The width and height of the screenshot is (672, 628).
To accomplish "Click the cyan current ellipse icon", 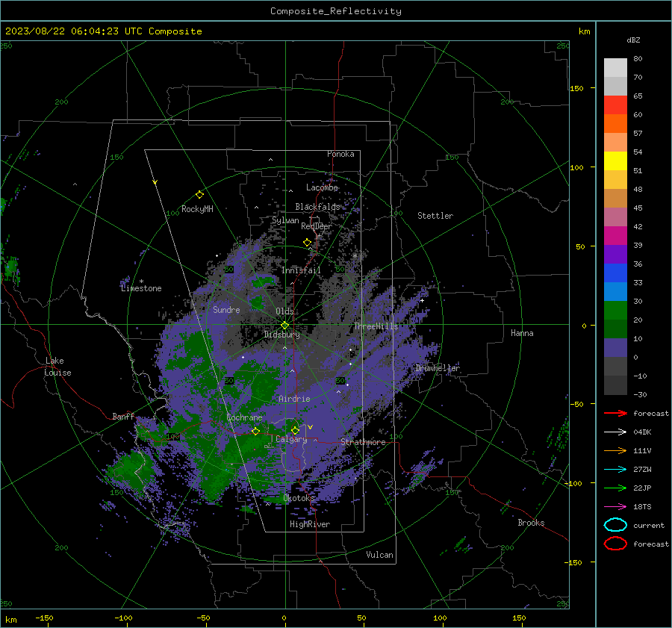I will tap(615, 525).
